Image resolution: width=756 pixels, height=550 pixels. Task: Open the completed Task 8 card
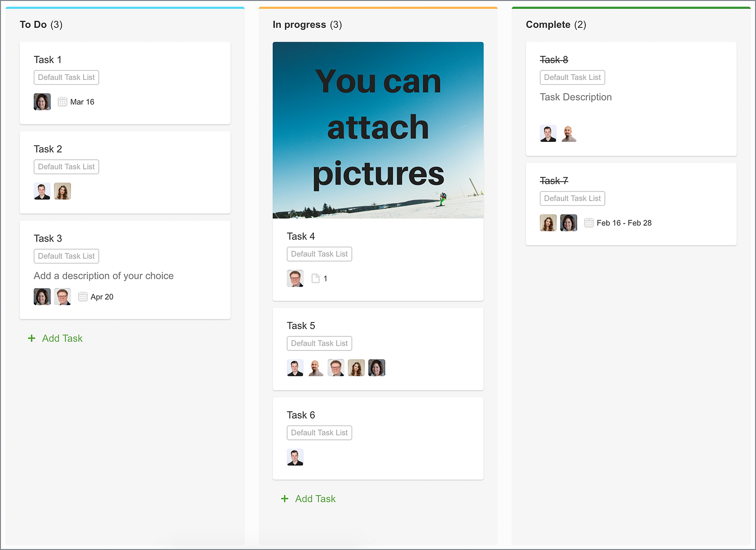[x=554, y=60]
